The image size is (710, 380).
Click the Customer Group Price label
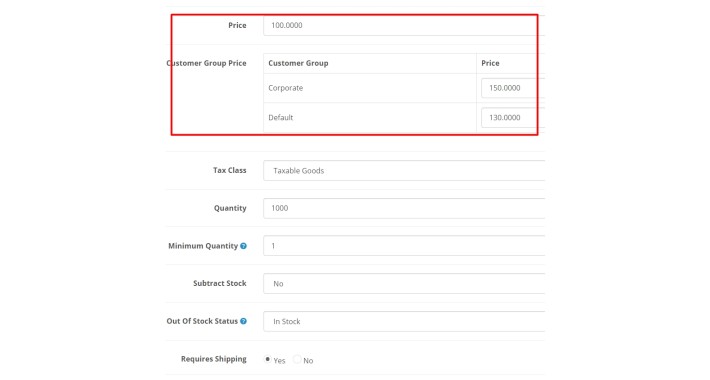pyautogui.click(x=206, y=63)
